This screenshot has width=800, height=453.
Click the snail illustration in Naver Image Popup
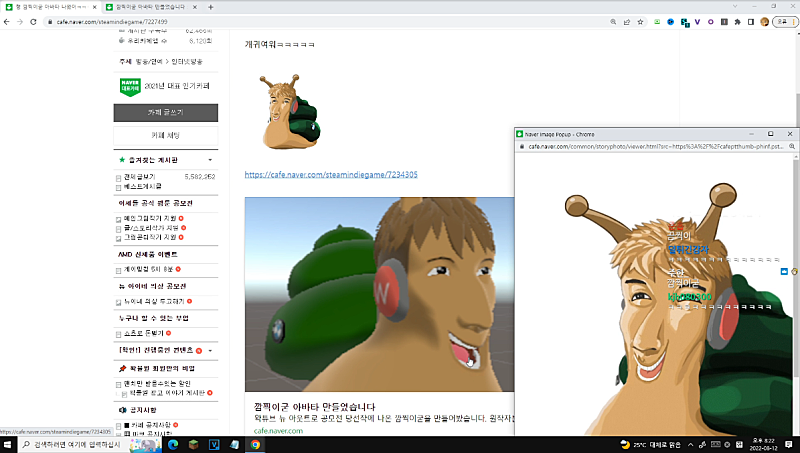tap(679, 309)
